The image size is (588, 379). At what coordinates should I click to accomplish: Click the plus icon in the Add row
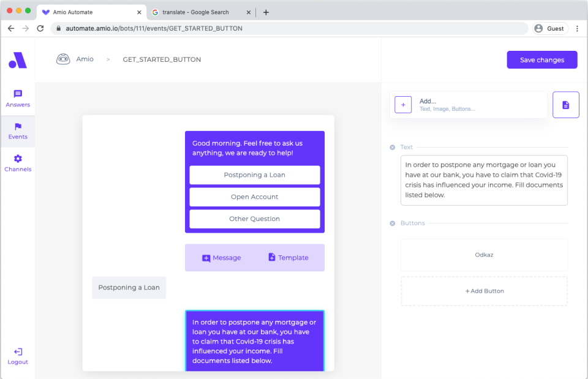(x=403, y=105)
